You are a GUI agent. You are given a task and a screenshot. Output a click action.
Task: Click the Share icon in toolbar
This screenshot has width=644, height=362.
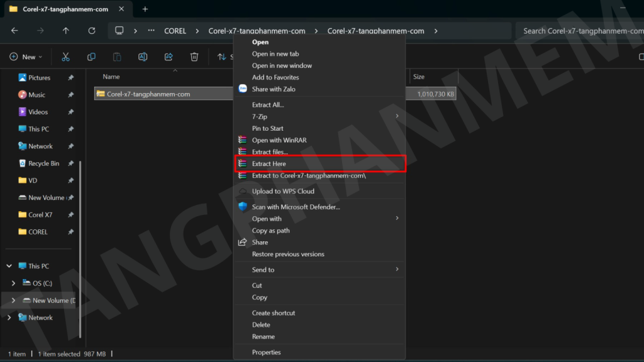click(169, 57)
